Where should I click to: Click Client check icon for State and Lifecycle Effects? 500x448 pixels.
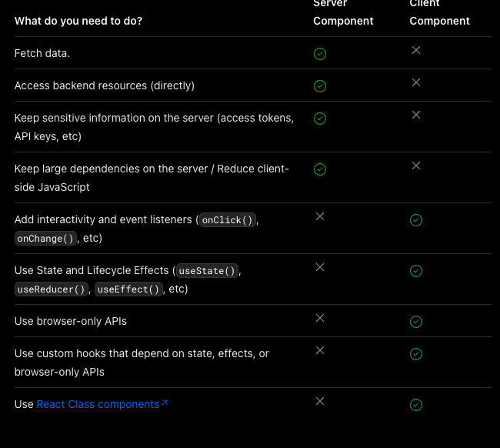[x=416, y=271]
